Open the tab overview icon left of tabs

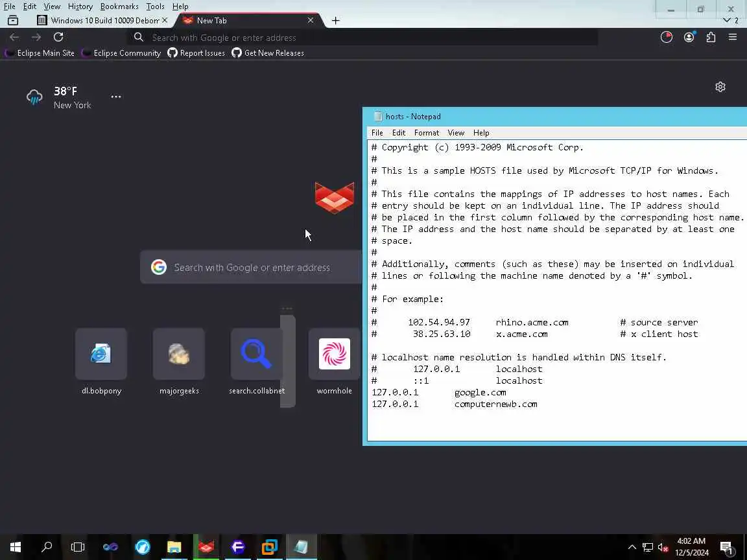click(x=13, y=21)
